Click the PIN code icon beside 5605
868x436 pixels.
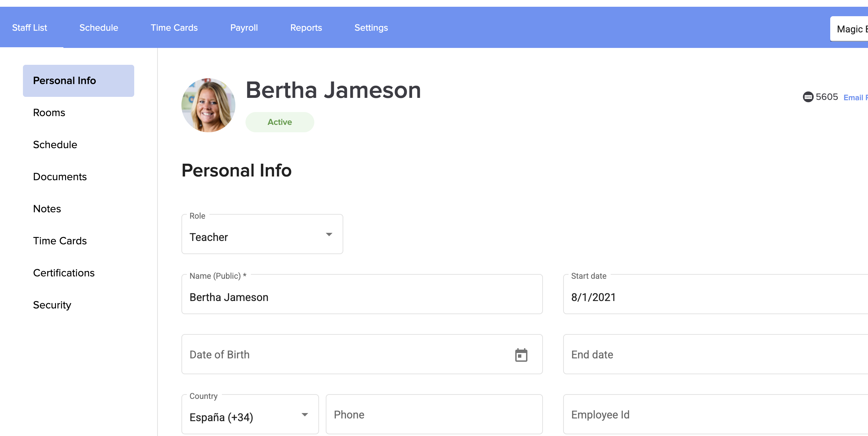click(808, 97)
